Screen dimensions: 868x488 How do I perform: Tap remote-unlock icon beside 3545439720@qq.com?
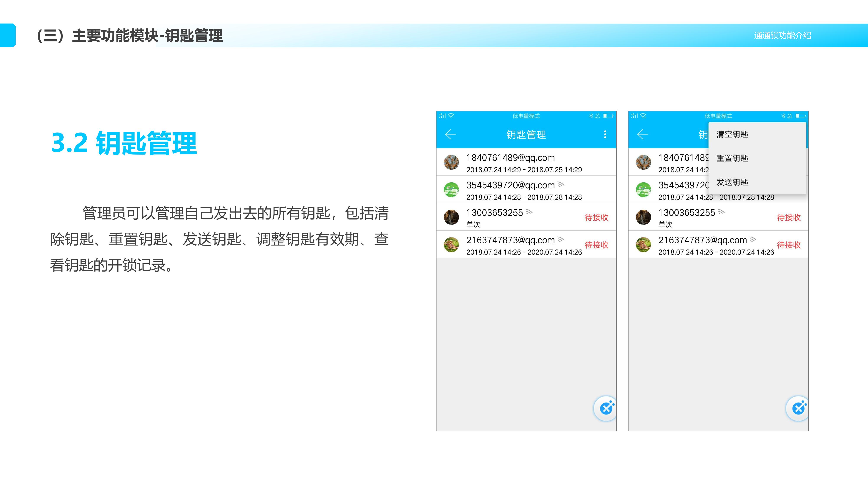[x=561, y=184]
